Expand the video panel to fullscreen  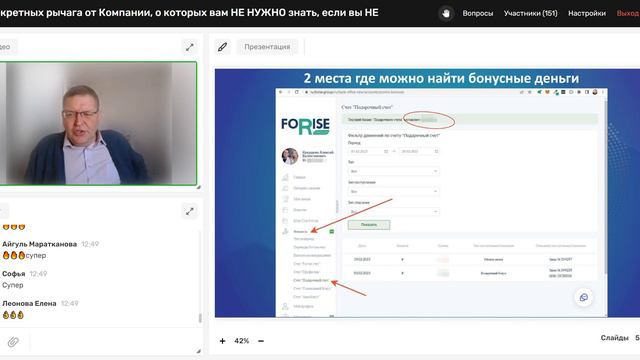click(189, 47)
